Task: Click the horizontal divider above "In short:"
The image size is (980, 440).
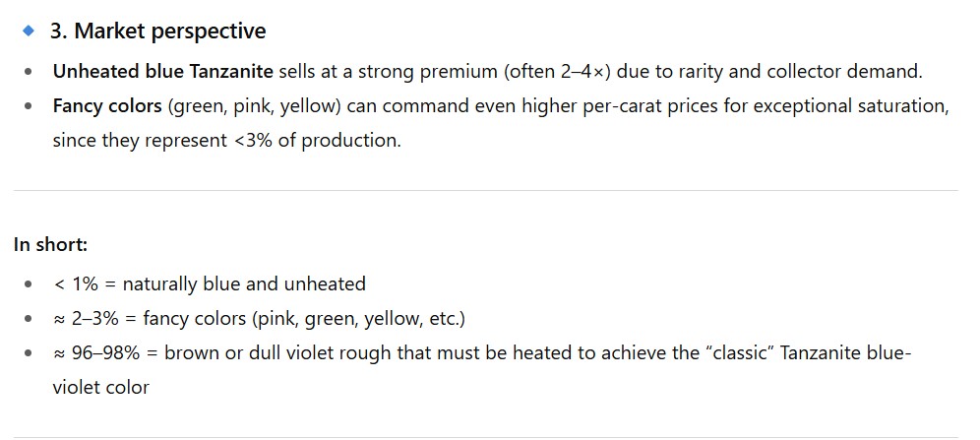Action: click(x=485, y=190)
